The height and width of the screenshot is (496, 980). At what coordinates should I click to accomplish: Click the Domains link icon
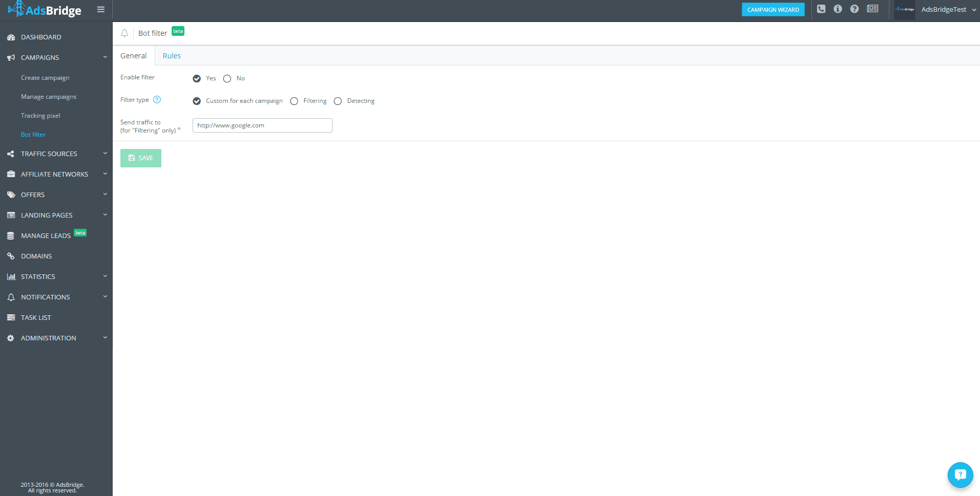click(x=11, y=256)
